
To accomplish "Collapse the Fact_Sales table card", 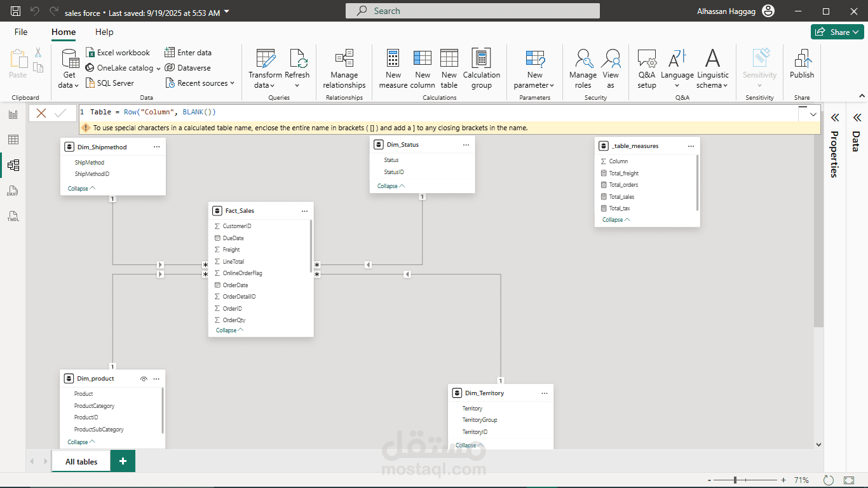I will click(229, 330).
